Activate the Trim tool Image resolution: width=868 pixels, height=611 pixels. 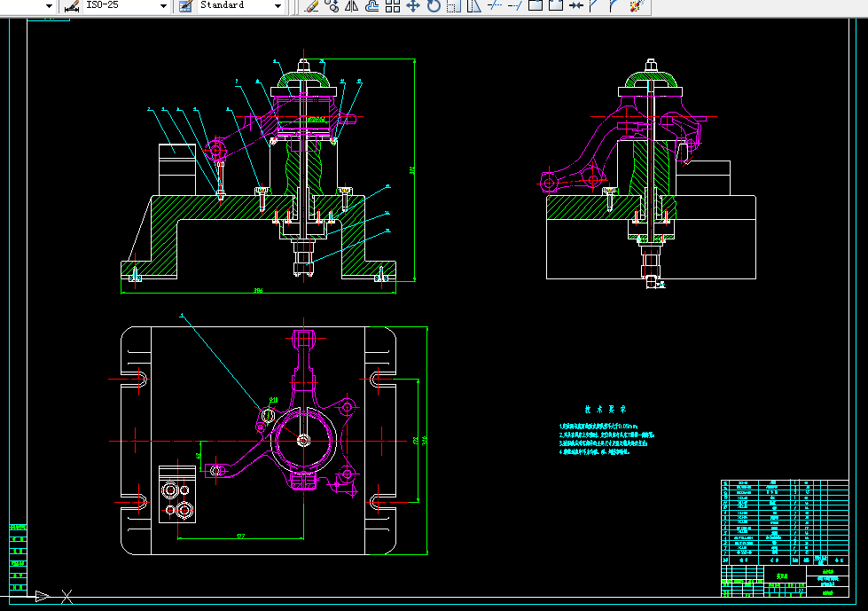(495, 6)
